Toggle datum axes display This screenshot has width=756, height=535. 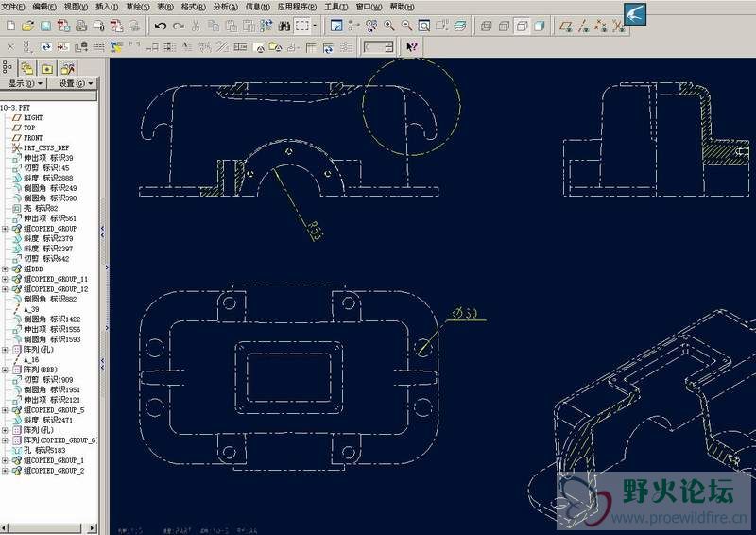click(x=583, y=26)
